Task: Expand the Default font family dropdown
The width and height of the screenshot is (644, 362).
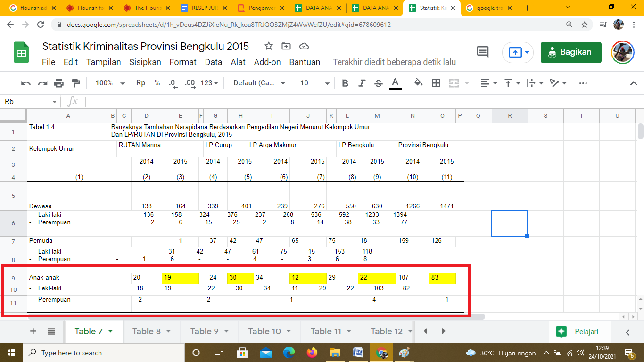Action: click(x=259, y=83)
